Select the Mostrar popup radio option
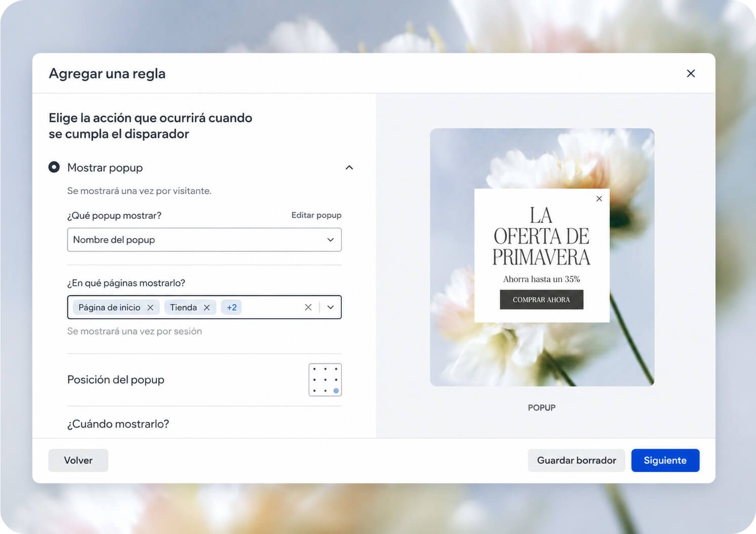Image resolution: width=756 pixels, height=534 pixels. tap(54, 167)
